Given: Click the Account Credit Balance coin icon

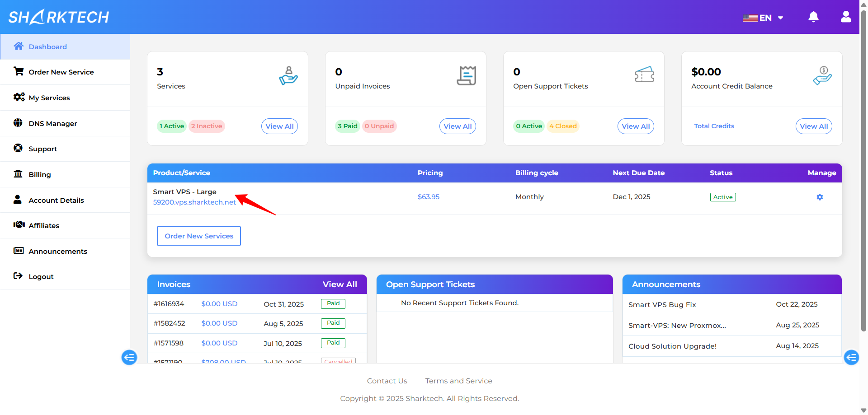Looking at the screenshot, I should pyautogui.click(x=822, y=75).
